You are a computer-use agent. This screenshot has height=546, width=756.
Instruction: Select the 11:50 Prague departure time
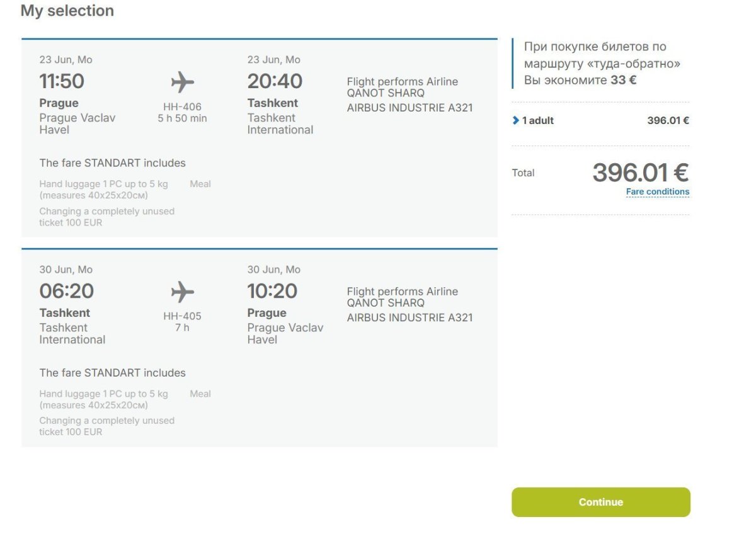tap(62, 81)
